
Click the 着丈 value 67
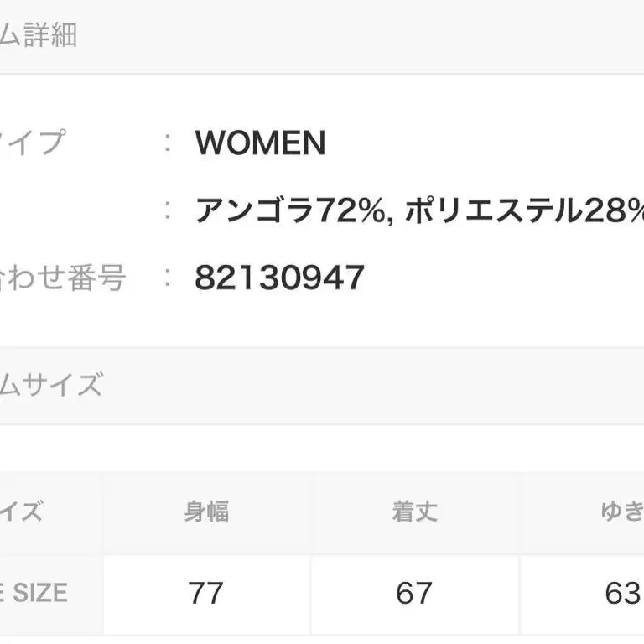tap(414, 594)
